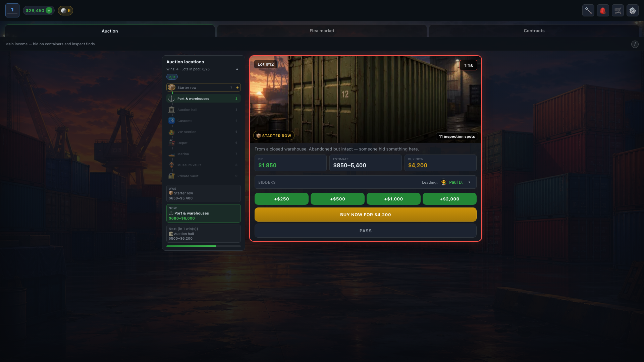Raise bid by +$1,000
The width and height of the screenshot is (644, 362).
click(x=393, y=199)
